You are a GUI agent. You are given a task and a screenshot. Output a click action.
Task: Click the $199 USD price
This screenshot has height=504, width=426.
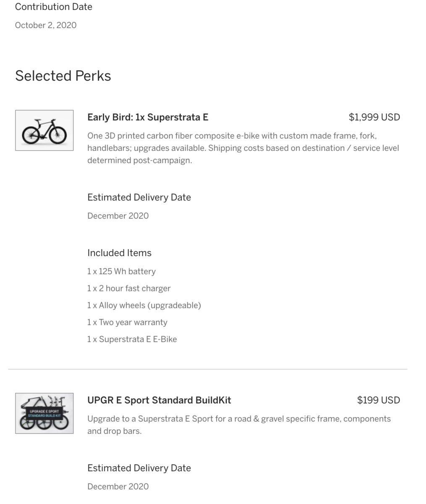click(379, 400)
